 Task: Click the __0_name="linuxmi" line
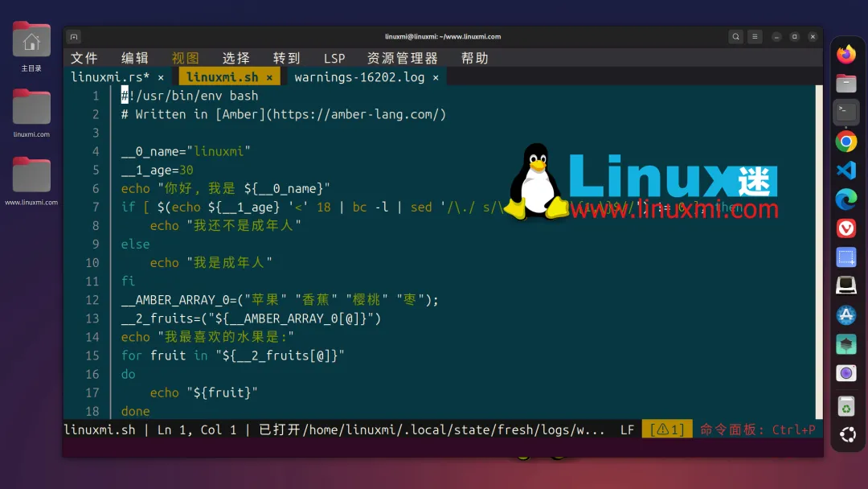[x=186, y=152]
